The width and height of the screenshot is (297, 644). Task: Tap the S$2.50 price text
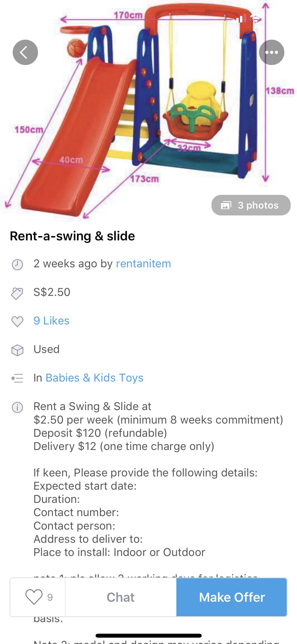coord(52,292)
